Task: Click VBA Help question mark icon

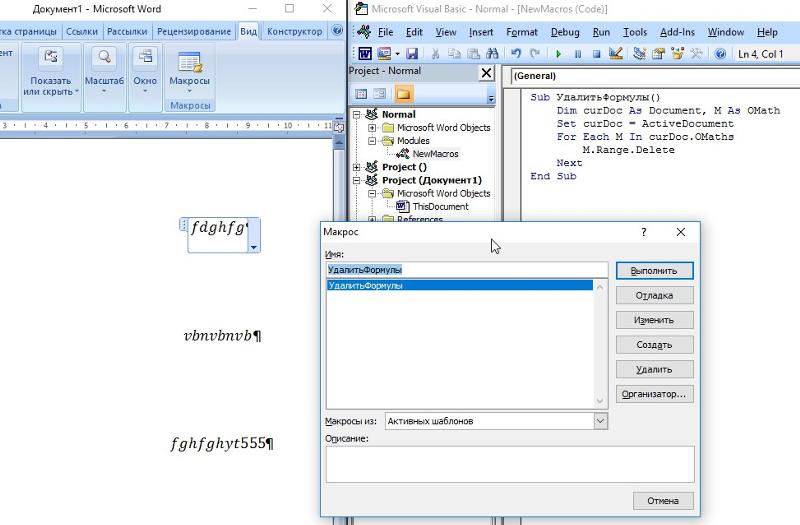Action: 720,53
